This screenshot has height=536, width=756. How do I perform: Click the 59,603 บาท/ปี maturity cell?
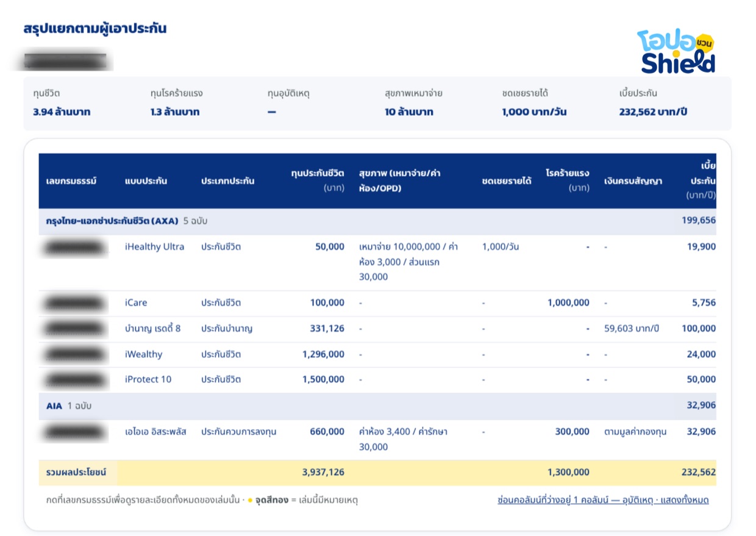coord(632,329)
